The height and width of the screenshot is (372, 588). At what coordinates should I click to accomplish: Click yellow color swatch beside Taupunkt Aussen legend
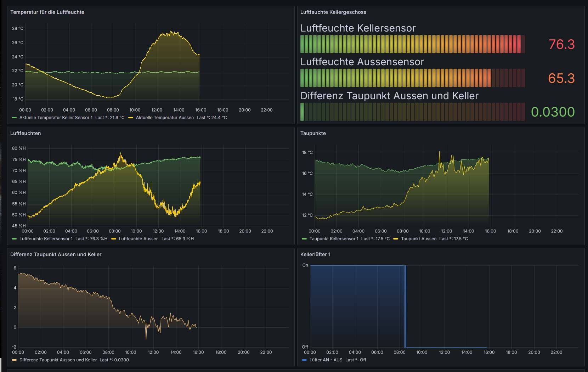[396, 239]
